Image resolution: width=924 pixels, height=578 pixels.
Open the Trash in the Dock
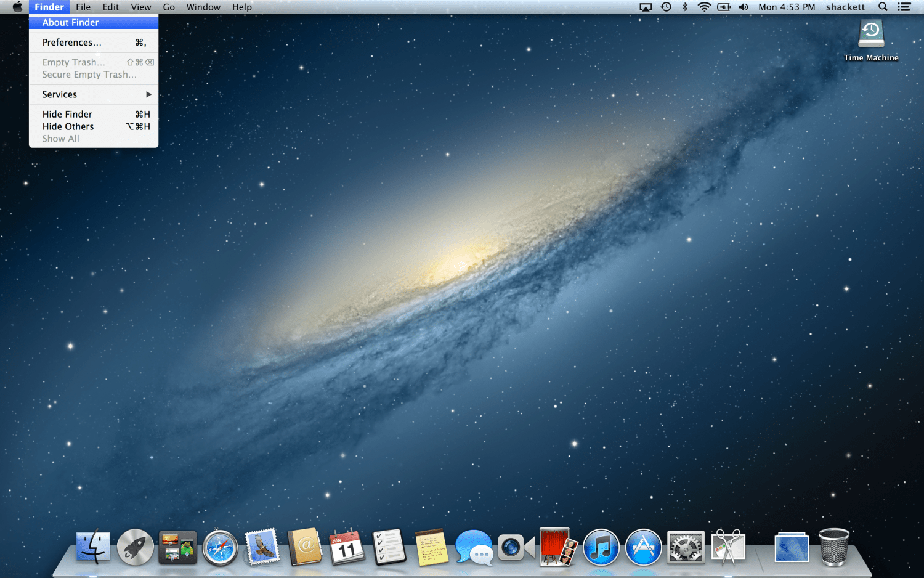pos(833,547)
